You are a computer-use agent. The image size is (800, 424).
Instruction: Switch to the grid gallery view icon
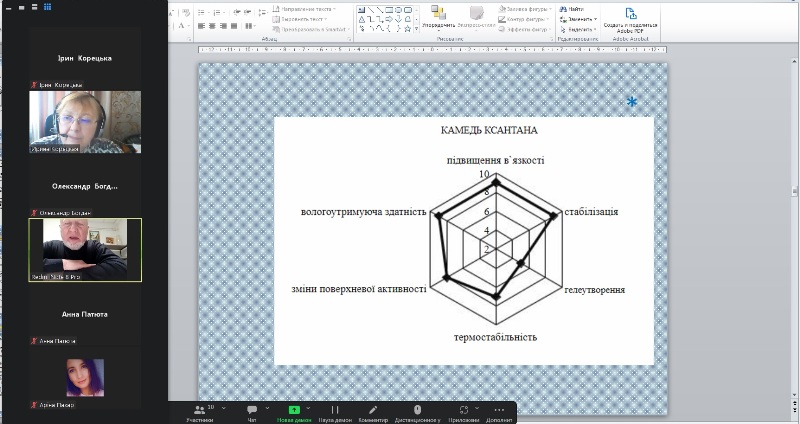point(47,6)
